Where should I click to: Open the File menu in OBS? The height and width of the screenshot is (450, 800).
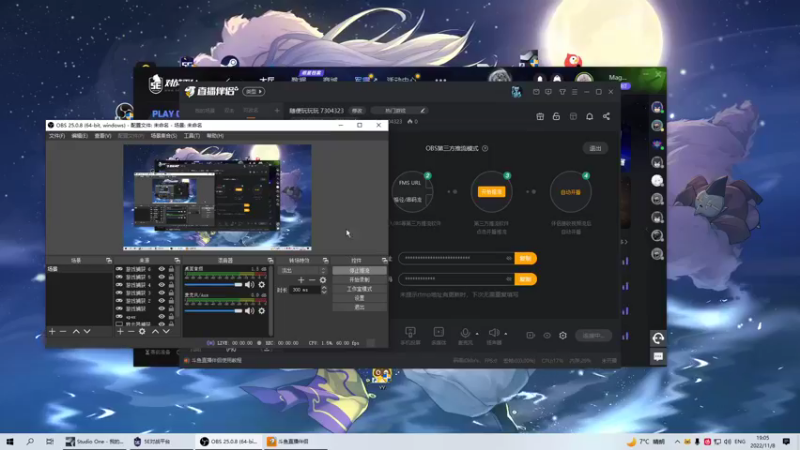[57, 136]
